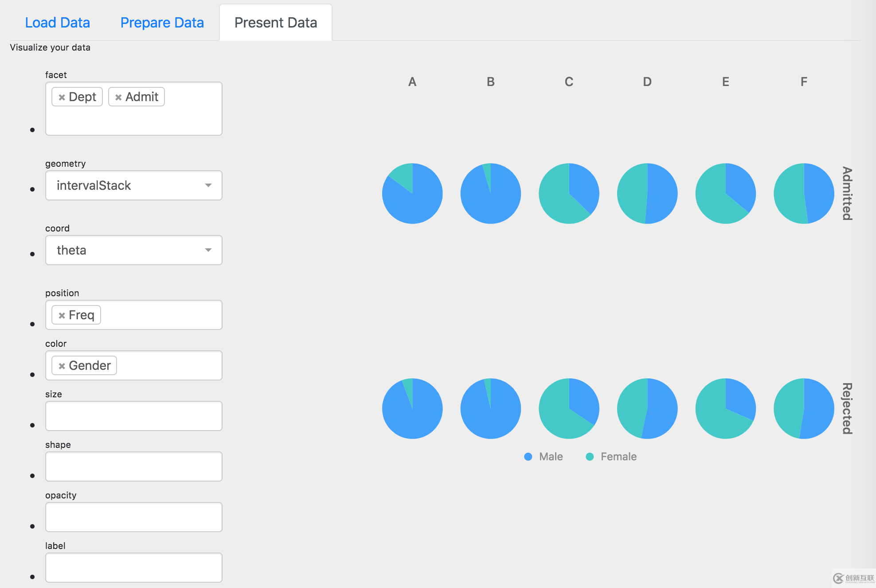Click the Admitted pie chart for Dept C
The image size is (876, 588).
pos(569,194)
